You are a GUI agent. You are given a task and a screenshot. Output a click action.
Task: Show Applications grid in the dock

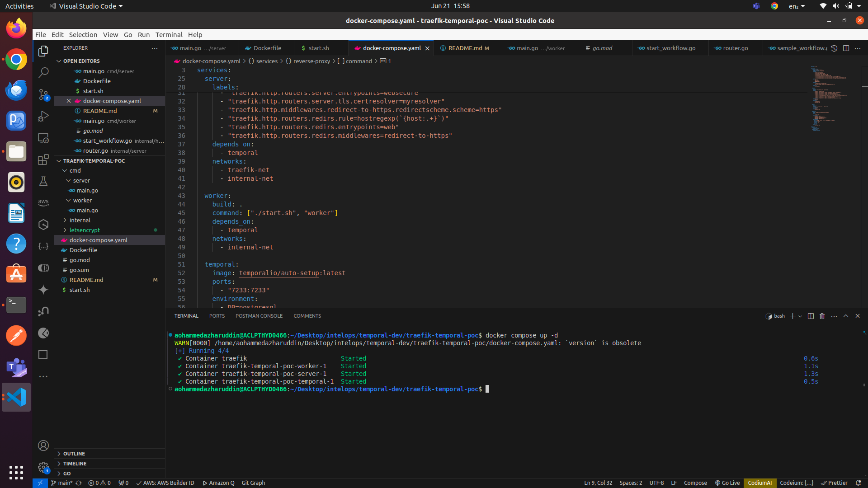pyautogui.click(x=16, y=472)
